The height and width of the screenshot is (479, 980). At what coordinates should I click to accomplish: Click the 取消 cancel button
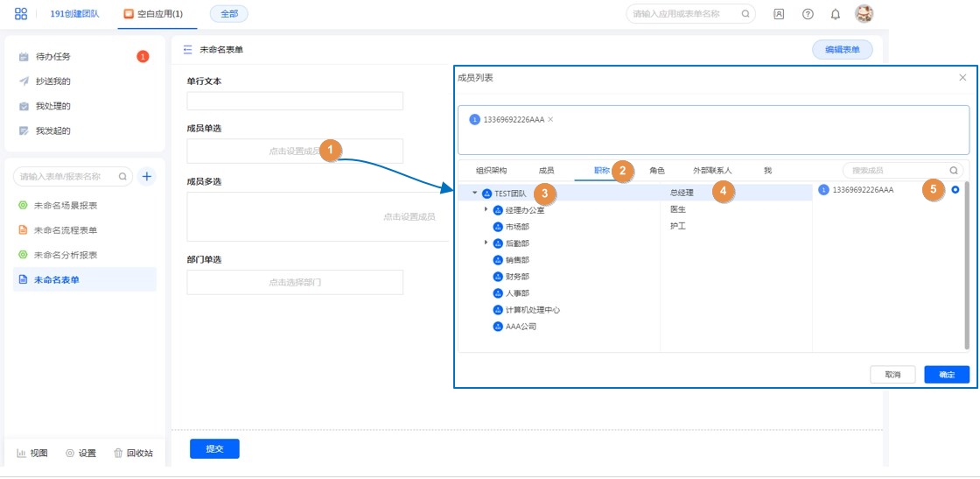click(x=892, y=374)
